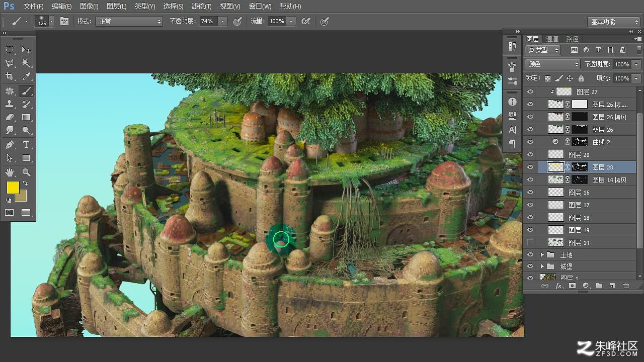Open the 图像(I) menu
The width and height of the screenshot is (644, 362).
tap(89, 7)
